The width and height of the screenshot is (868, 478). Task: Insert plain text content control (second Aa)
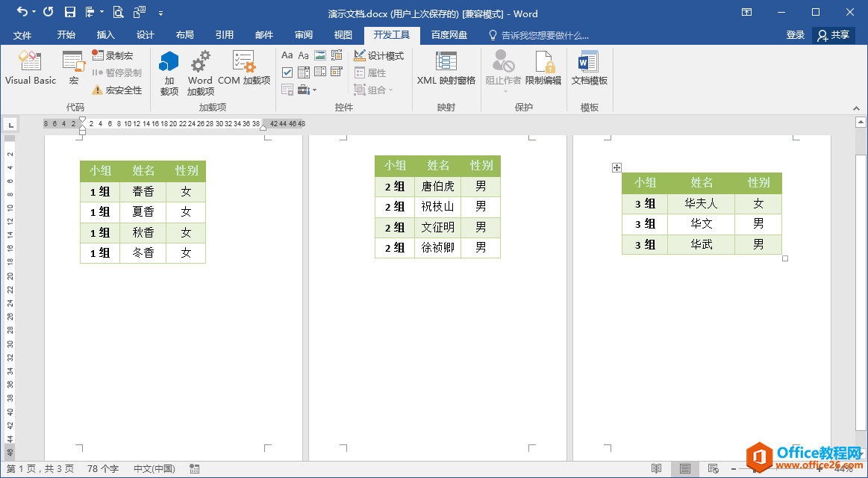coord(303,55)
